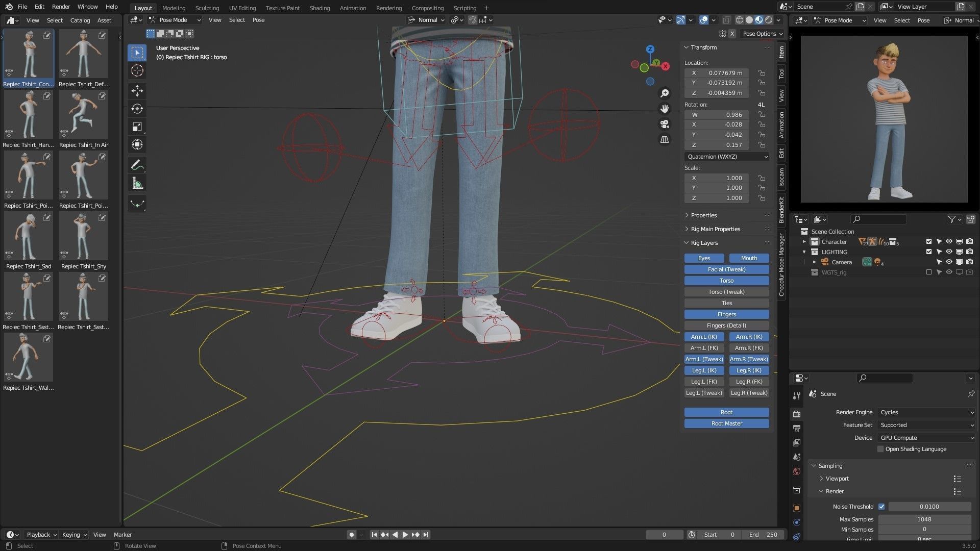Open the Pose menu in viewport header

(258, 20)
